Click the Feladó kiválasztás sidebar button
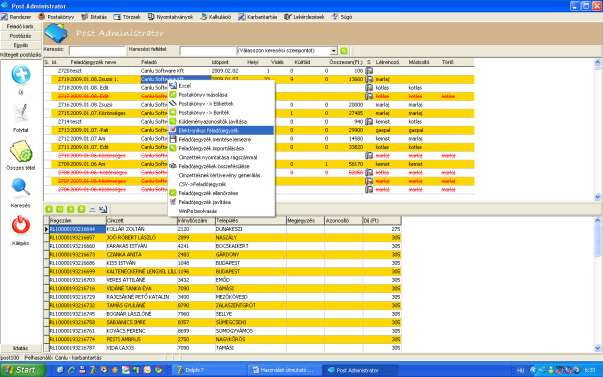This screenshot has width=603, height=377. tap(20, 27)
